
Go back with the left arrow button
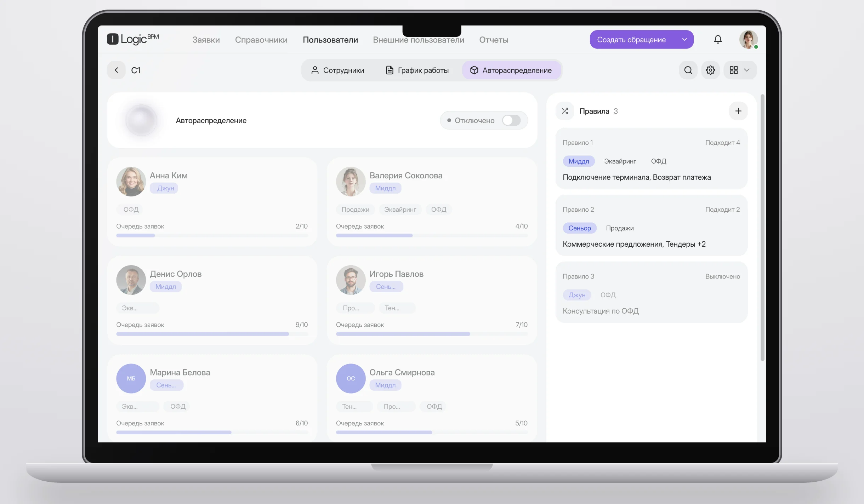coord(116,70)
